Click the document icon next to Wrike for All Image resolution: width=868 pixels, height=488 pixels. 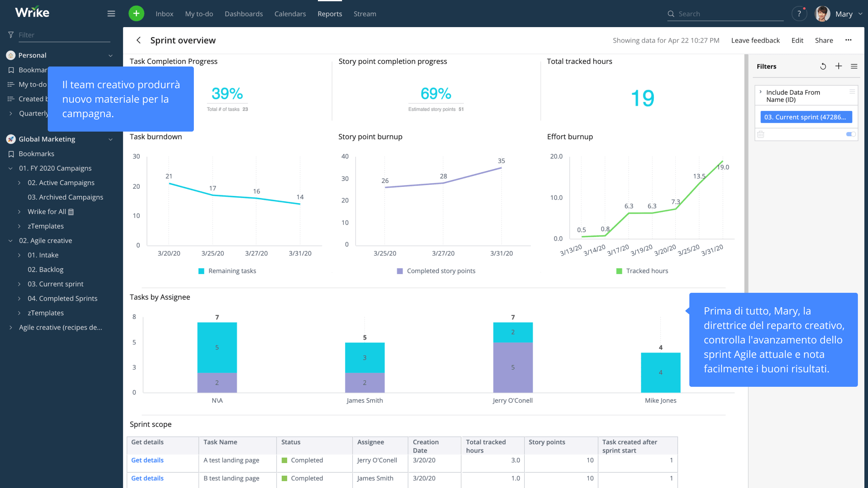[71, 212]
